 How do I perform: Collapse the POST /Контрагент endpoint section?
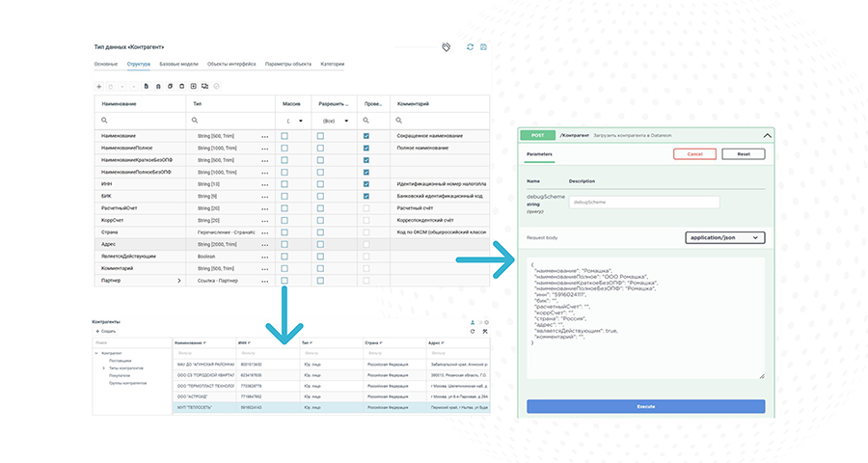pyautogui.click(x=768, y=136)
